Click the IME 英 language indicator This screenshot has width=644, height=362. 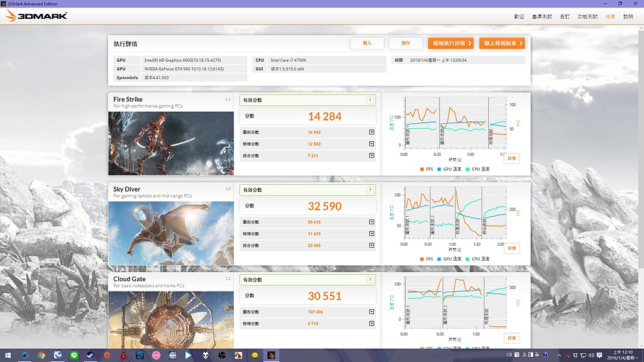525,354
